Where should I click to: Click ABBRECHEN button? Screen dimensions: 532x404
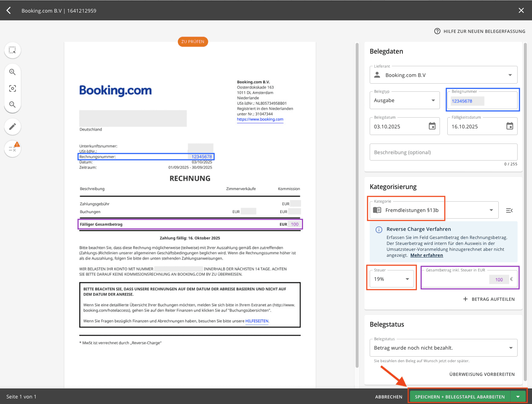pyautogui.click(x=389, y=397)
